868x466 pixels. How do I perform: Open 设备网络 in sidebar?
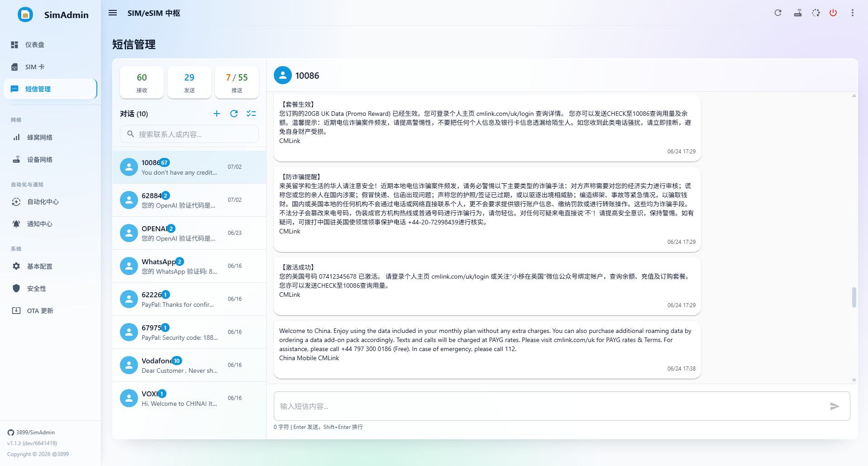pos(50,160)
